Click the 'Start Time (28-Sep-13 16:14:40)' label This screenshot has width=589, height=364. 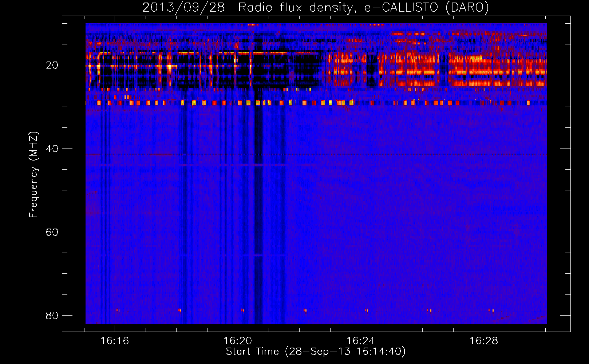316,352
